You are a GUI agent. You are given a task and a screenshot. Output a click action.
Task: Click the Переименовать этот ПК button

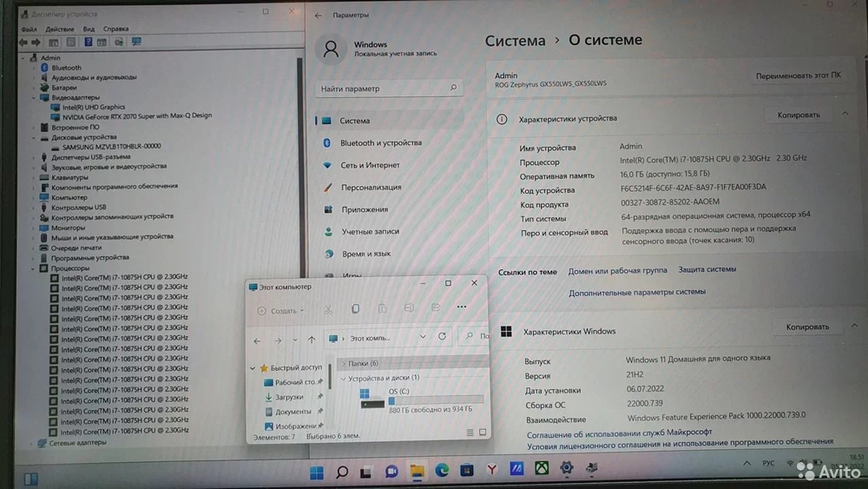pos(798,76)
